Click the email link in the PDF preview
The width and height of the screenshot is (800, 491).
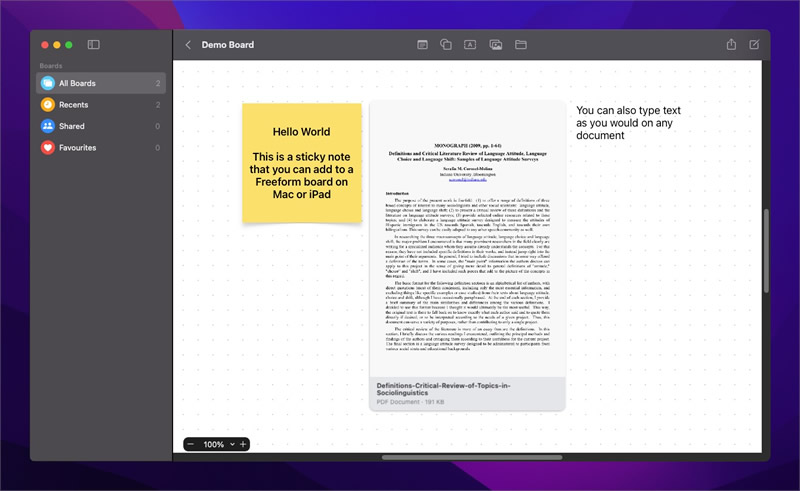pos(467,180)
